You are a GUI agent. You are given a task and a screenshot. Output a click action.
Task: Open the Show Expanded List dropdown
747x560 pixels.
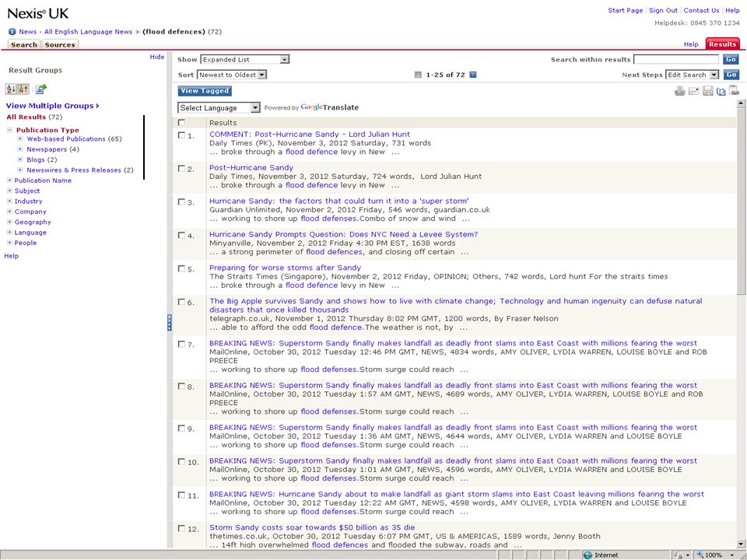pyautogui.click(x=245, y=60)
